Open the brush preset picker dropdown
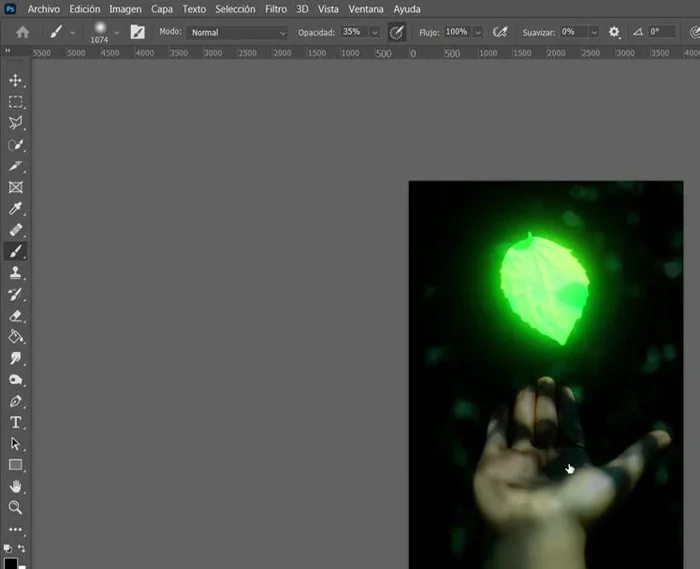Viewport: 700px width, 569px height. tap(117, 32)
